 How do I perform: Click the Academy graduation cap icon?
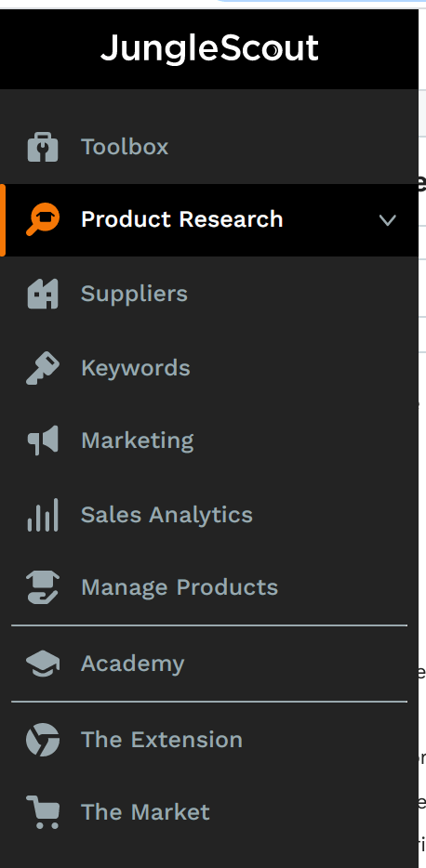43,664
